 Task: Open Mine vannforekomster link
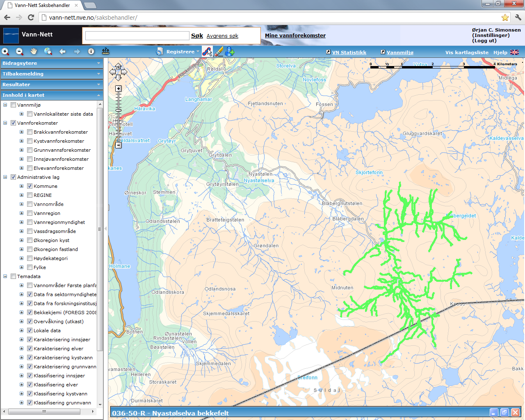click(295, 36)
